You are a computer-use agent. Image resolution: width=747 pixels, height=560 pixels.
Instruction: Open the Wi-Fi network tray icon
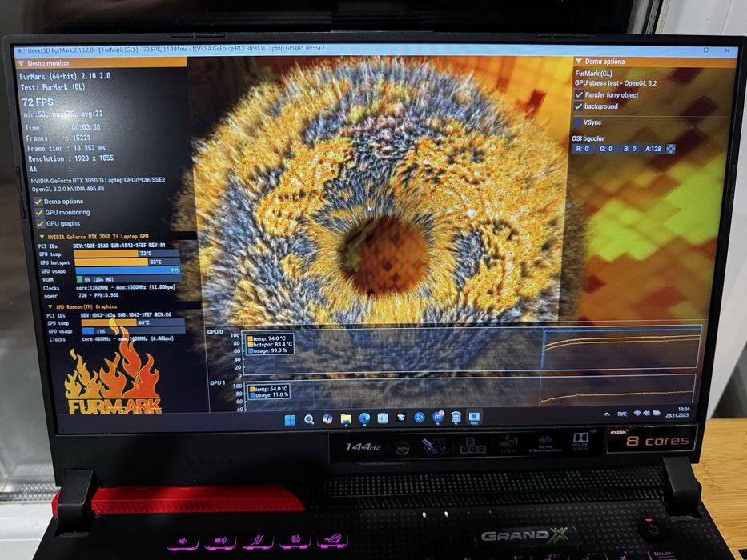[637, 414]
